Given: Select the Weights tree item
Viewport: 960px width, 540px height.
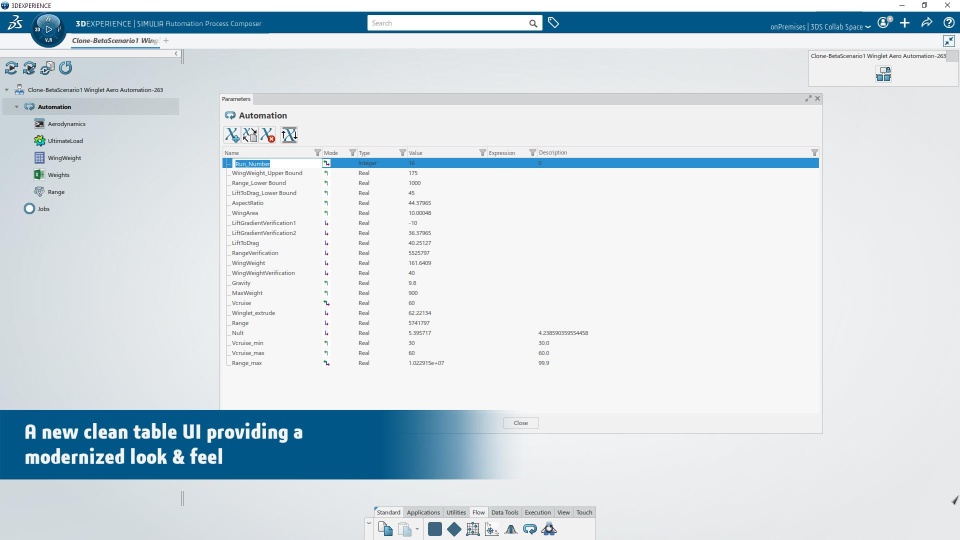Looking at the screenshot, I should (x=58, y=175).
